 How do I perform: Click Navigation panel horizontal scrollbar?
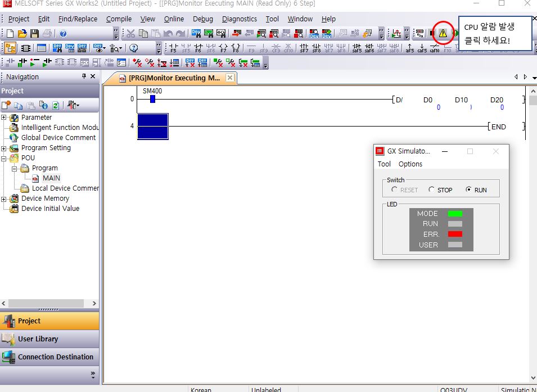46,303
